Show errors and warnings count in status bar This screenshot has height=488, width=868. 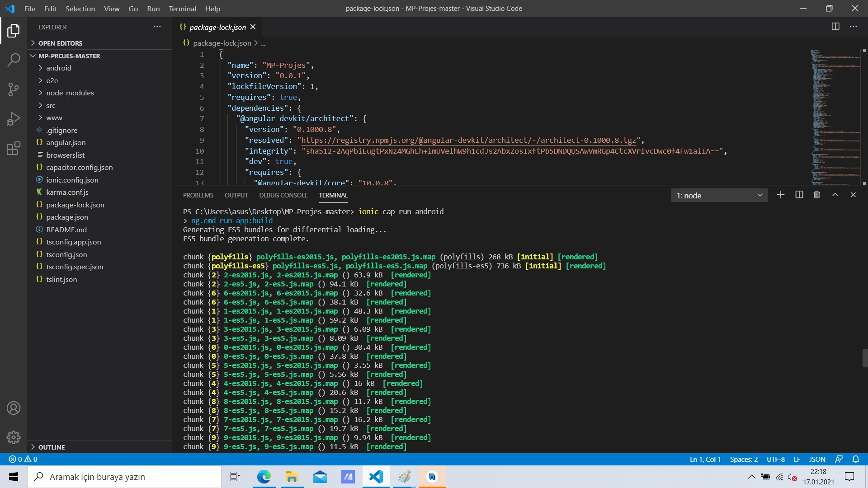coord(23,459)
